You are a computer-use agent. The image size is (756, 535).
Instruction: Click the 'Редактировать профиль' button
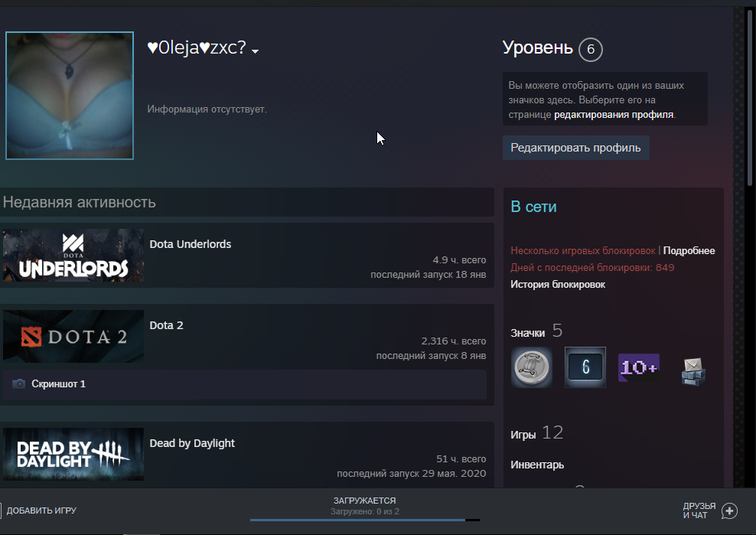pos(575,148)
